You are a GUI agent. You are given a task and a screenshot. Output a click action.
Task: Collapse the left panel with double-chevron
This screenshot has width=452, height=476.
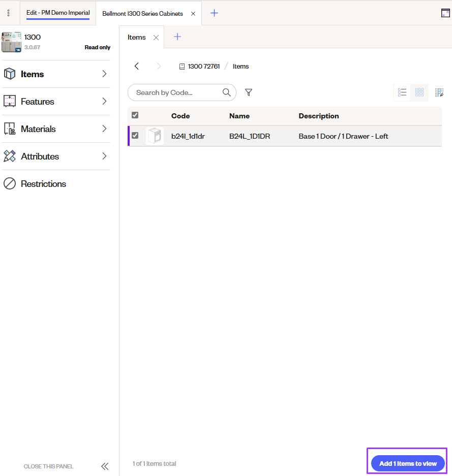click(x=105, y=466)
